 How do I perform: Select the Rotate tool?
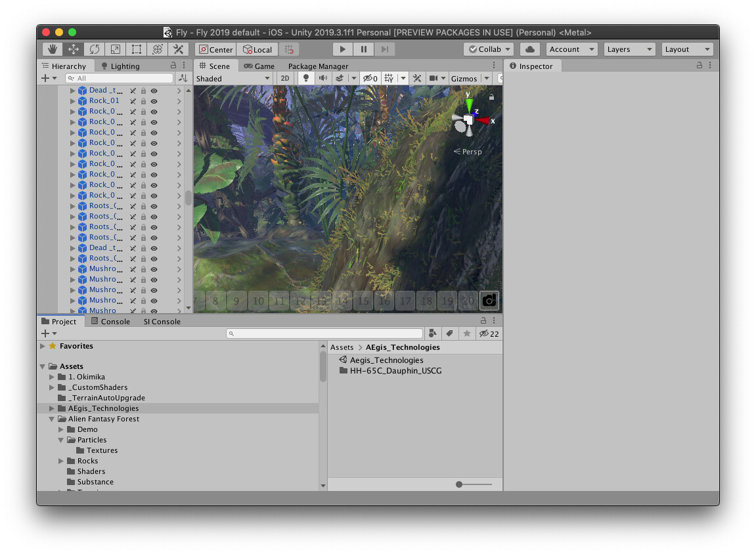point(94,49)
